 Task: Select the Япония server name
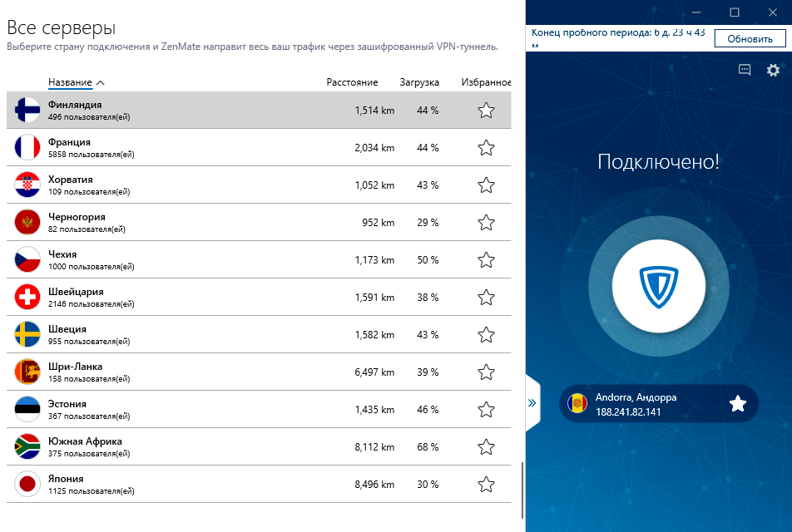click(66, 478)
